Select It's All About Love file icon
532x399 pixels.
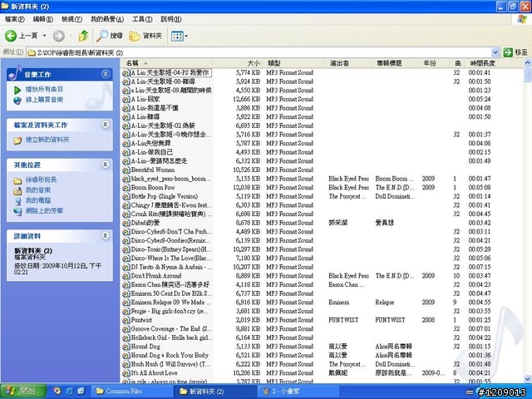tap(126, 373)
